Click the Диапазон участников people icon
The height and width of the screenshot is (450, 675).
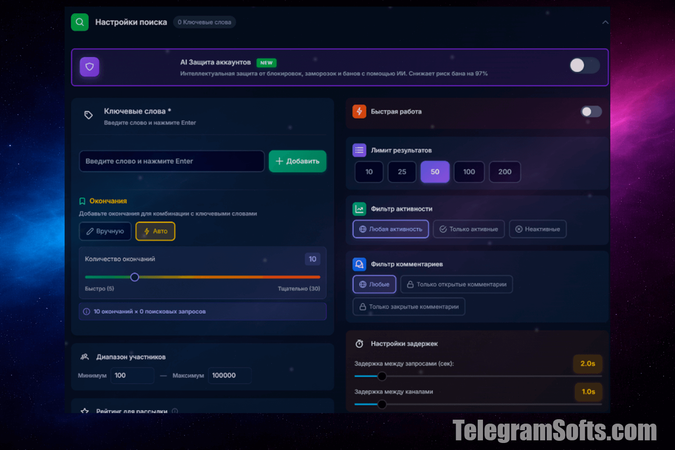pos(85,356)
